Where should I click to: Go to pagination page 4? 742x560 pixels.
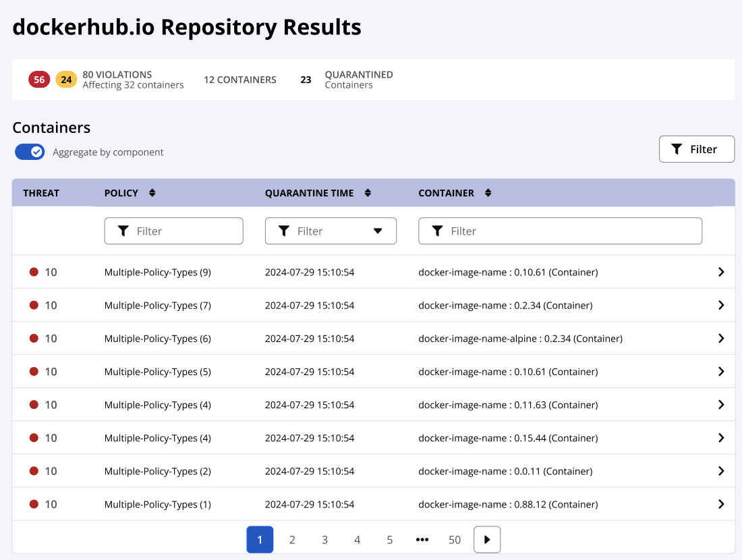tap(358, 540)
